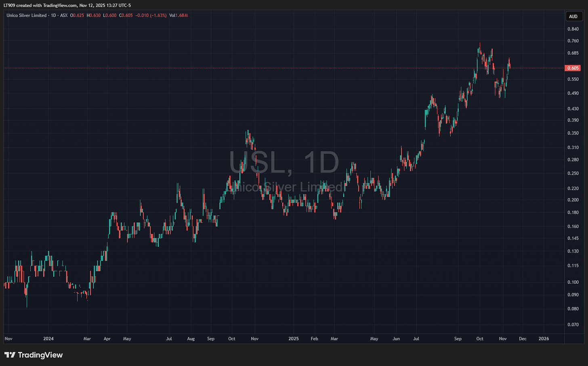The height and width of the screenshot is (366, 588).
Task: Click the 1D interval in chart legend
Action: click(53, 15)
